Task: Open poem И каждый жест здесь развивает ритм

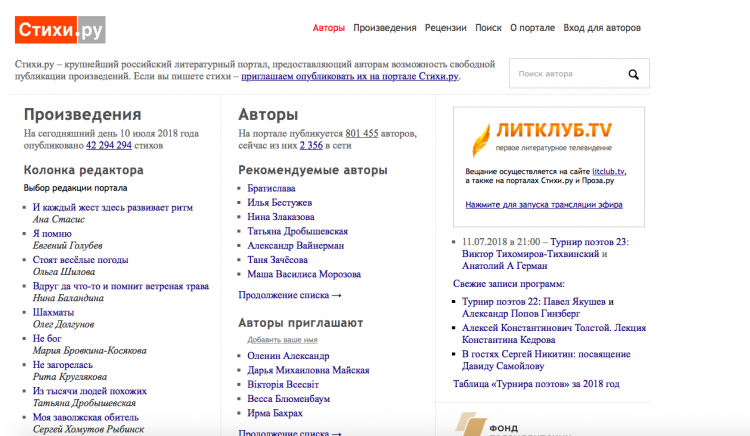Action: click(x=113, y=207)
